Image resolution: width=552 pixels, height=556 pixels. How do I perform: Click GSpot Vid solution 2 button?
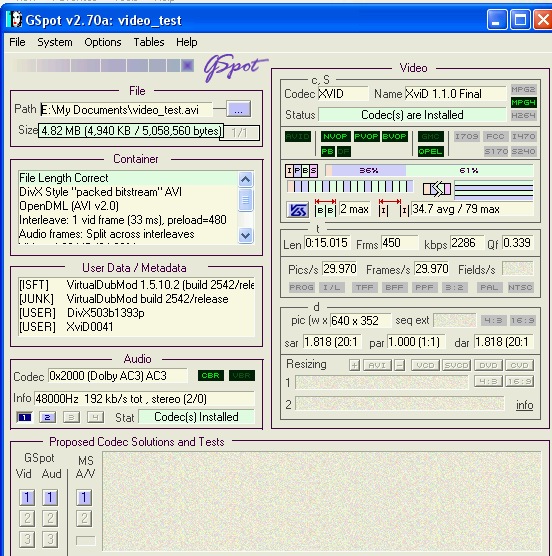[x=27, y=518]
